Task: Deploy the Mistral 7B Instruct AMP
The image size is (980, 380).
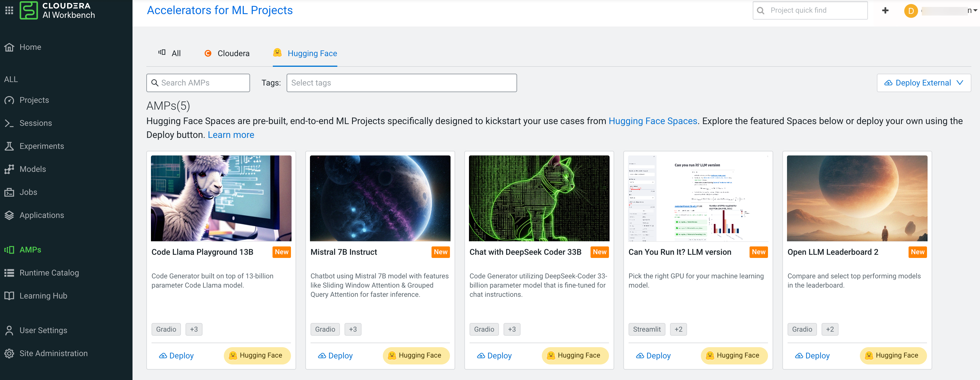Action: [335, 355]
